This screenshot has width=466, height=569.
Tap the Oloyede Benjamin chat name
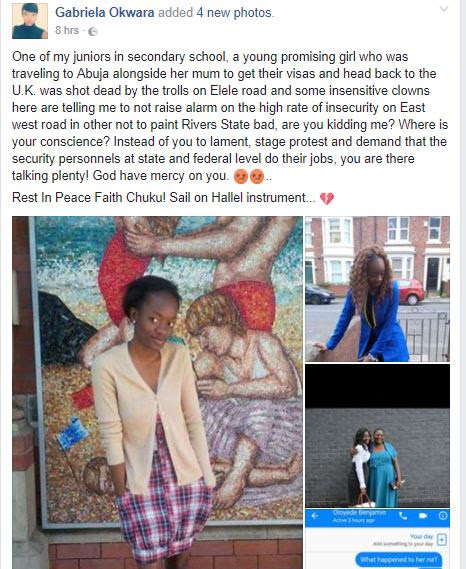pyautogui.click(x=359, y=513)
